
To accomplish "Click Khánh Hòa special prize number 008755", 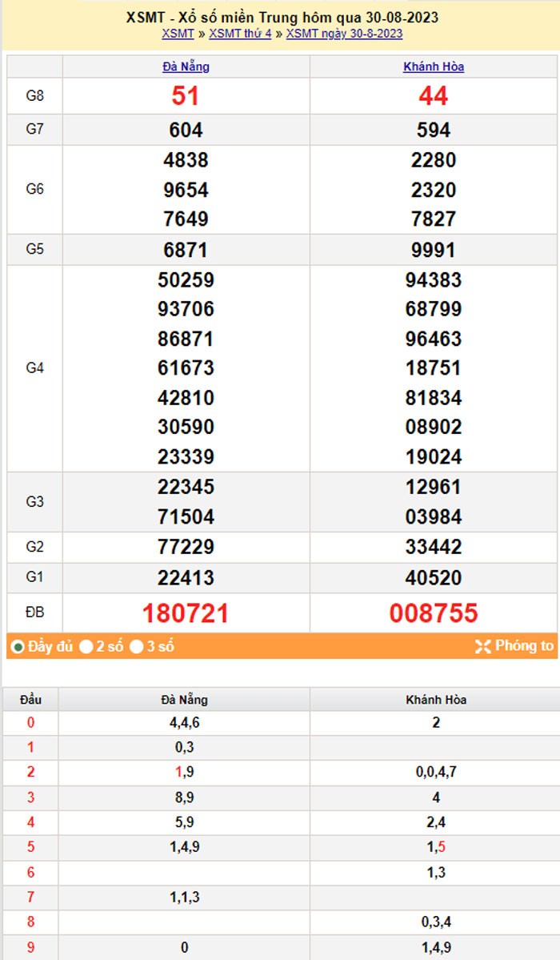I will (x=434, y=613).
